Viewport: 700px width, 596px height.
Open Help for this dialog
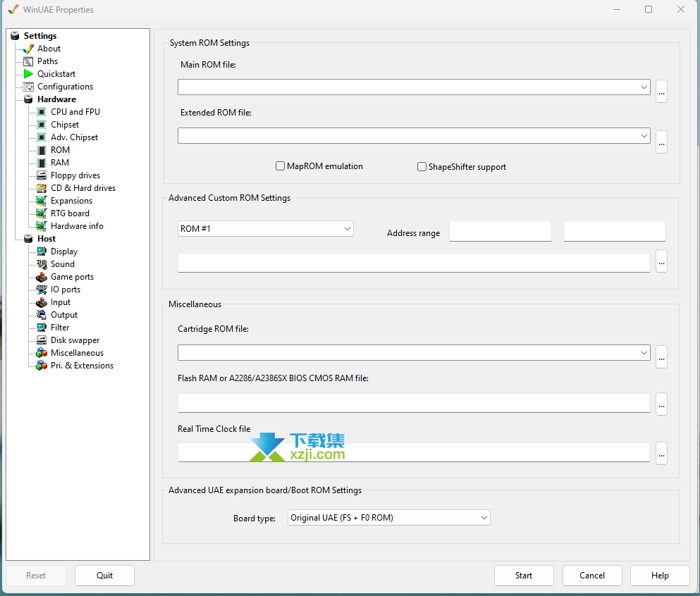click(x=660, y=576)
